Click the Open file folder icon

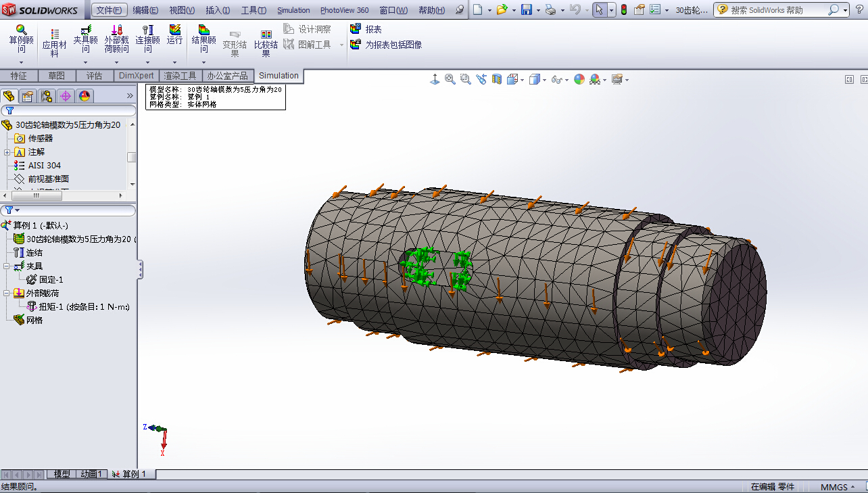(x=502, y=9)
